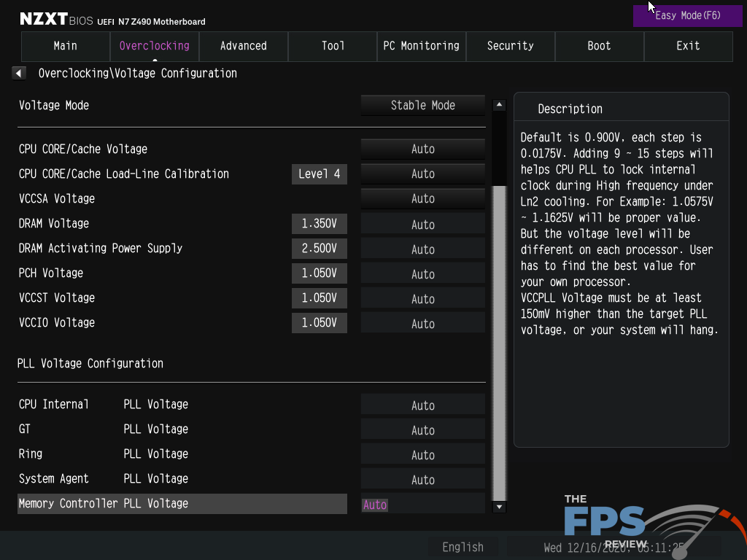Edit Memory Controller PLL Voltage value
Image resolution: width=747 pixels, height=560 pixels.
point(422,505)
